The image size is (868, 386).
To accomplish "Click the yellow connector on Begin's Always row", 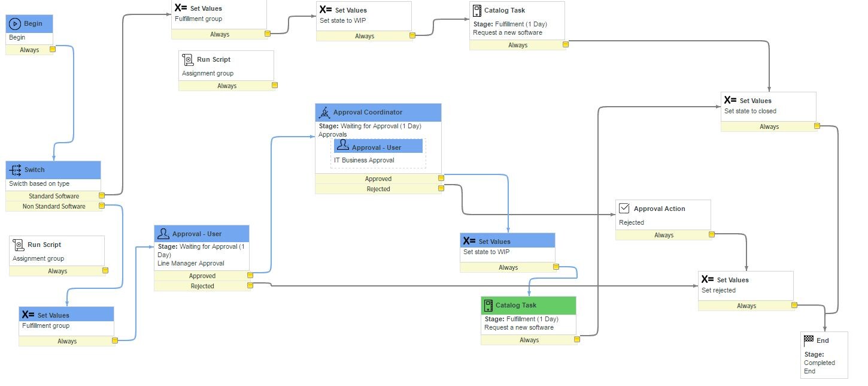I will [52, 50].
